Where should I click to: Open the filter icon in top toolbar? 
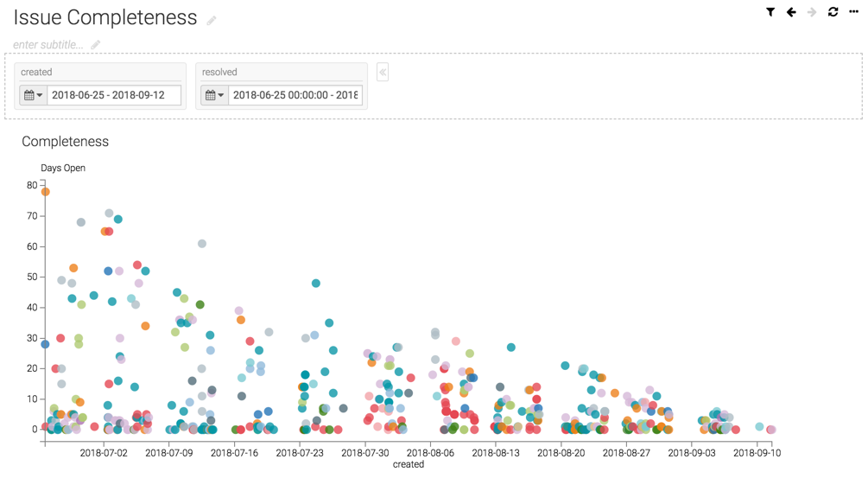click(770, 12)
